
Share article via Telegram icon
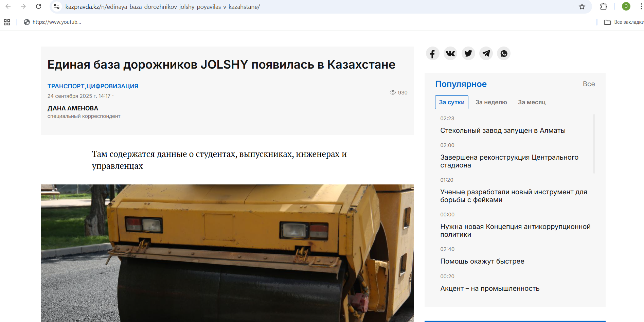486,54
